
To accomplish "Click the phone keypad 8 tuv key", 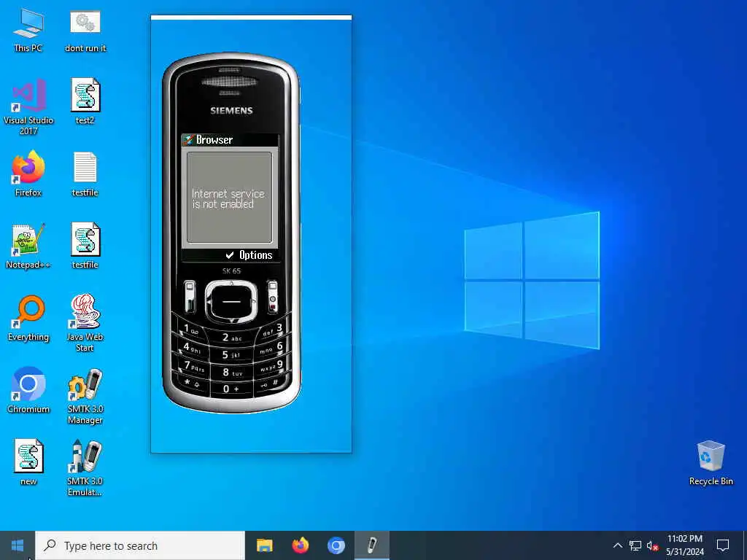I will 232,373.
